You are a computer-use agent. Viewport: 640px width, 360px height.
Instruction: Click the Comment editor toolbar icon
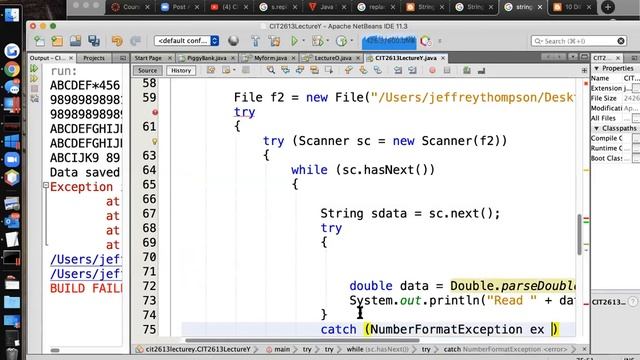pyautogui.click(x=467, y=71)
